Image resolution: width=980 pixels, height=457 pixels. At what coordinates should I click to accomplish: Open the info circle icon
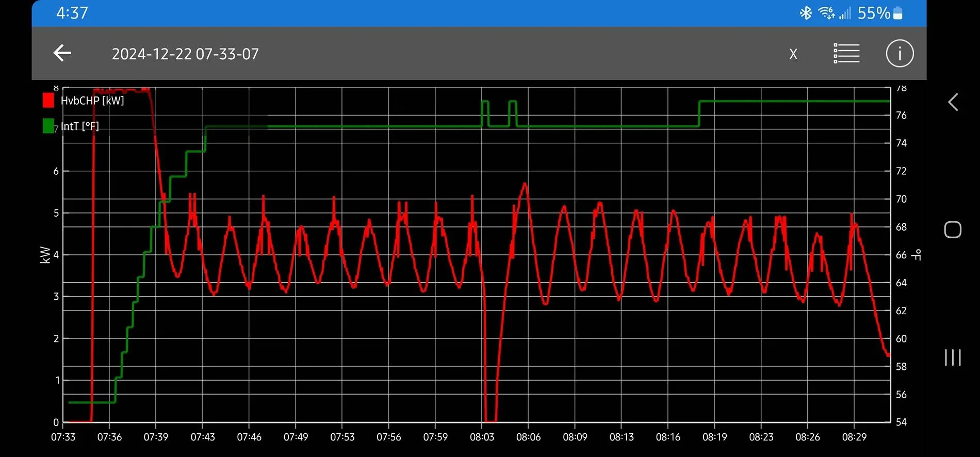tap(900, 54)
